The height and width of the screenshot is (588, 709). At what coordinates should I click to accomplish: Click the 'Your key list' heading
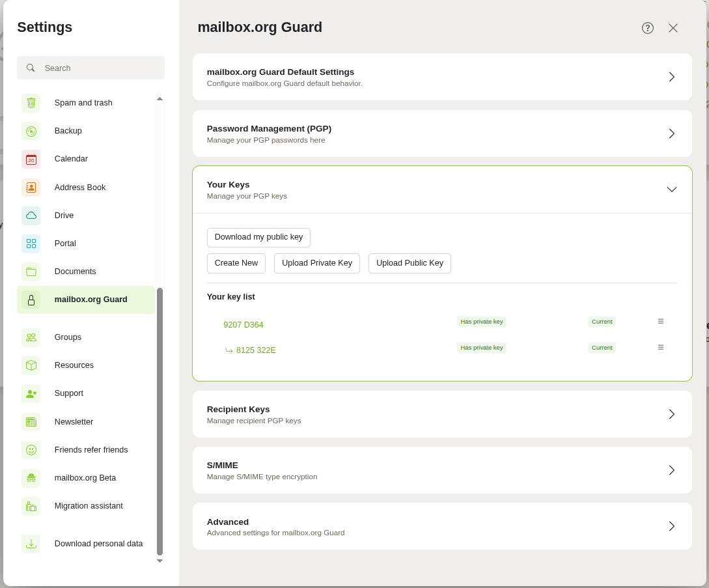(230, 297)
